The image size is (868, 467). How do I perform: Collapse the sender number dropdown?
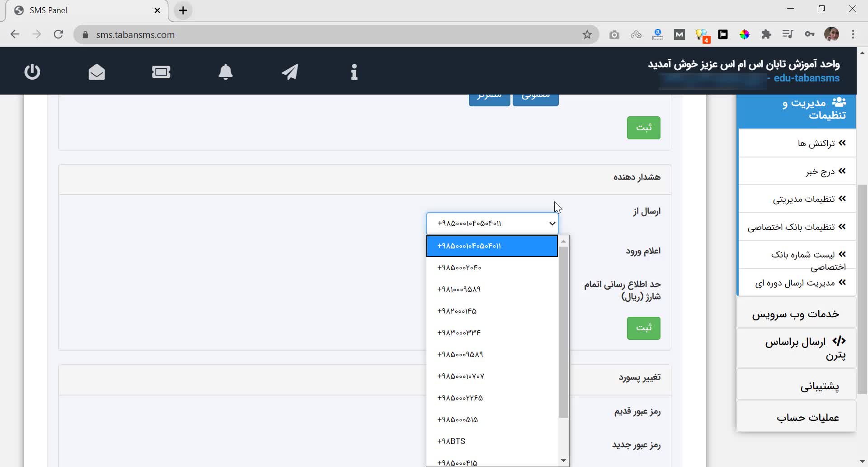point(492,224)
